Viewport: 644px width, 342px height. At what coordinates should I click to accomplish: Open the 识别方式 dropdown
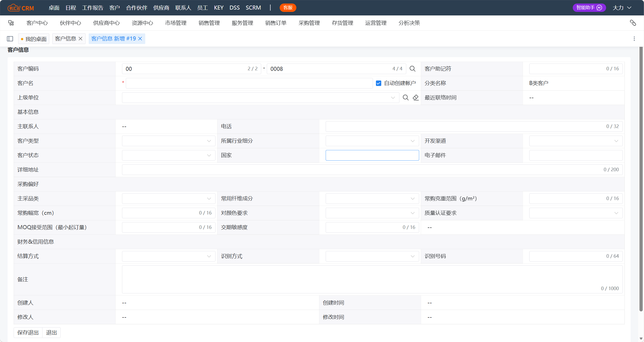pyautogui.click(x=372, y=256)
